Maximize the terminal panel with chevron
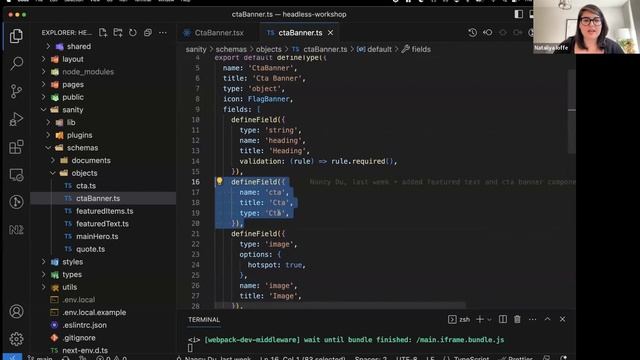 [547, 319]
